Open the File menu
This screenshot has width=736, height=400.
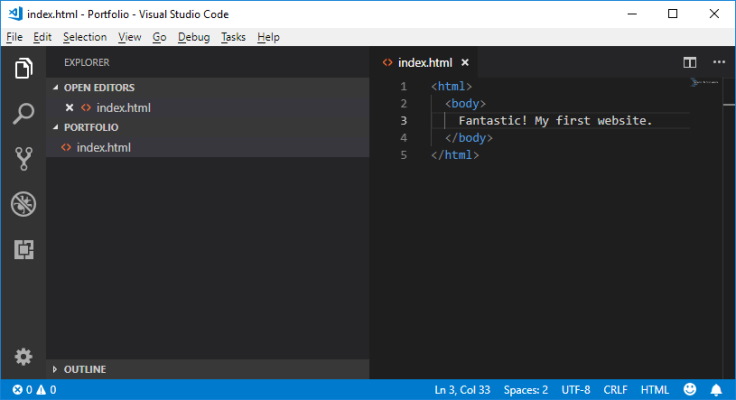(x=14, y=37)
